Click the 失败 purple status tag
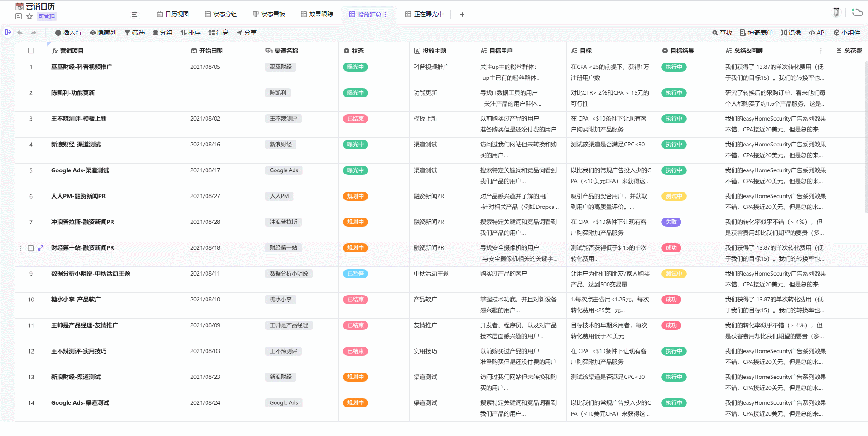The image size is (868, 436). point(671,222)
